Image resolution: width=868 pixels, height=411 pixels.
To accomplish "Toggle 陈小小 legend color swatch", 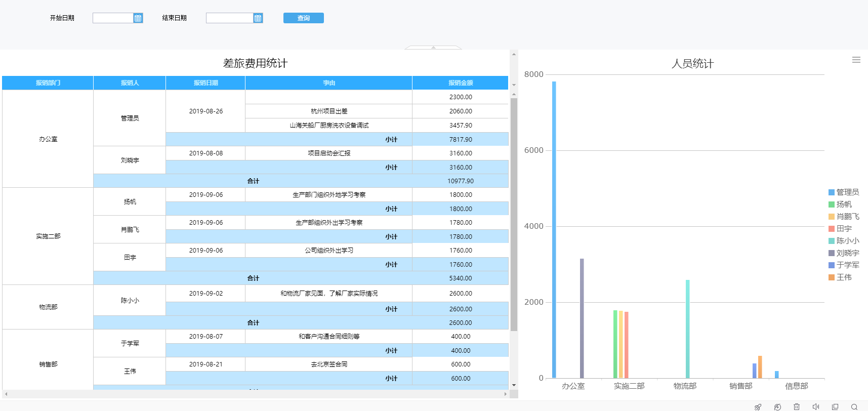I will pyautogui.click(x=832, y=241).
